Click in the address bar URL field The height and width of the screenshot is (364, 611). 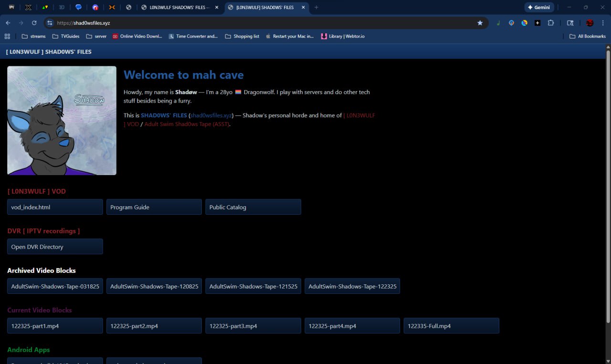263,23
